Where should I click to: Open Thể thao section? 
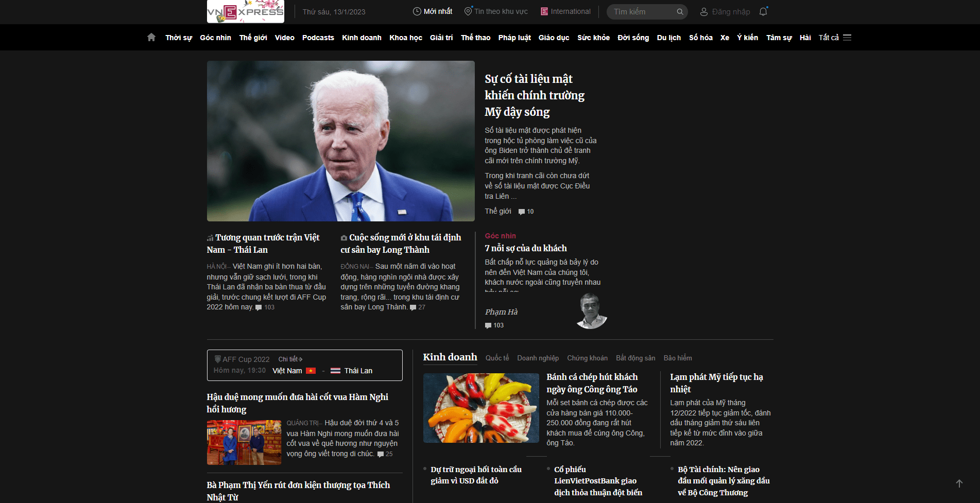coord(476,38)
